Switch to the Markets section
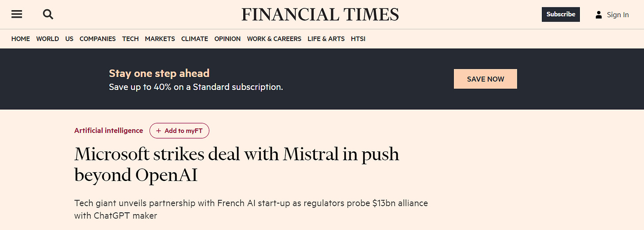This screenshot has height=230, width=644. click(160, 39)
